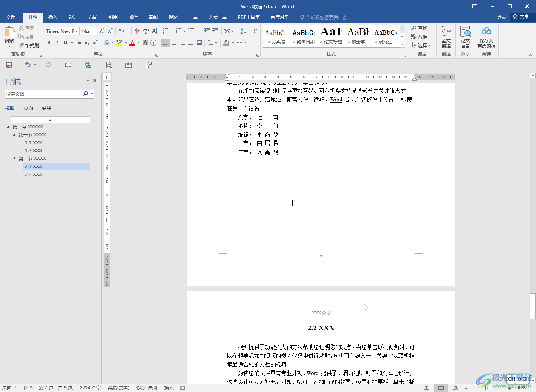Switch to Web Layout view in status bar
The width and height of the screenshot is (536, 392).
(455, 388)
